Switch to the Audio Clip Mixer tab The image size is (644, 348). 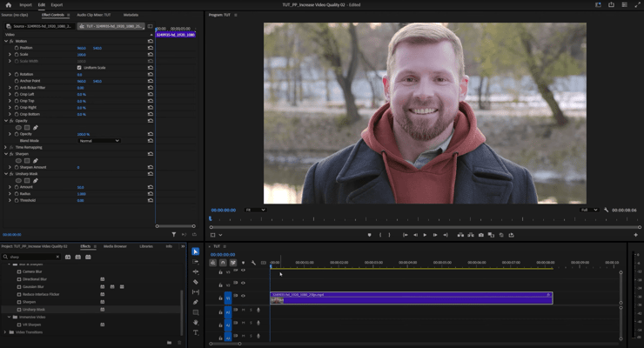94,15
